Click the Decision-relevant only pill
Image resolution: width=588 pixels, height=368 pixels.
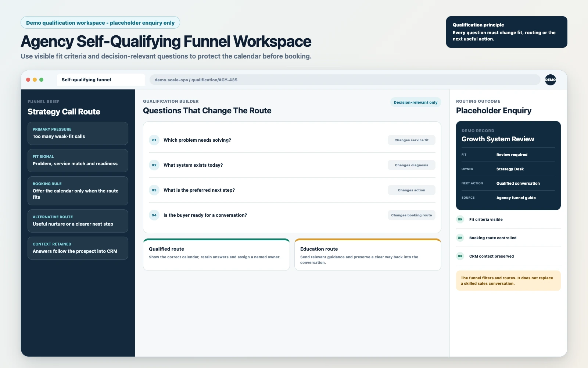tap(416, 102)
